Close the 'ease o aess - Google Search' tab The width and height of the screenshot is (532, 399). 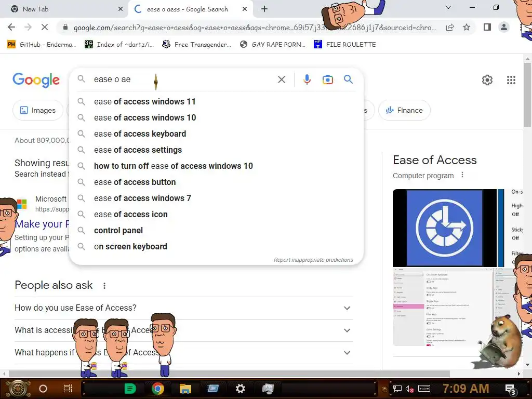(x=244, y=9)
